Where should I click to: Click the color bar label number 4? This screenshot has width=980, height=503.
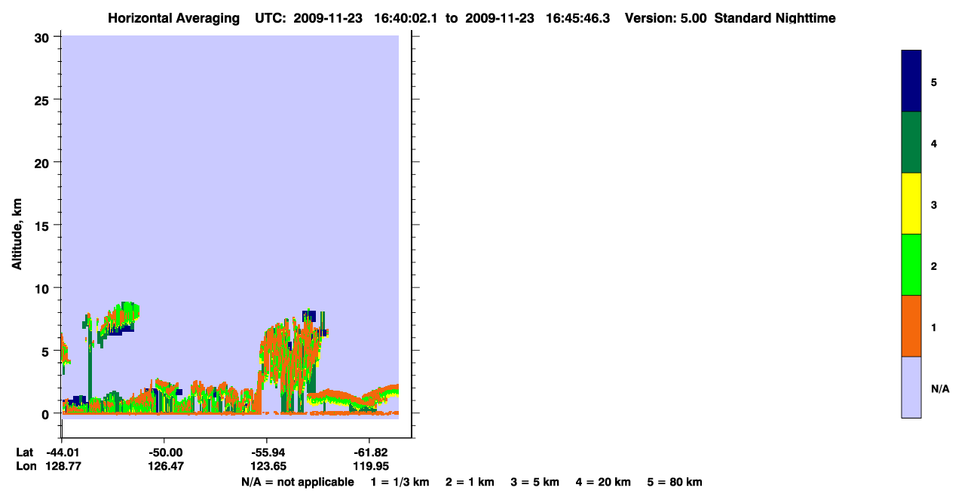pos(933,143)
